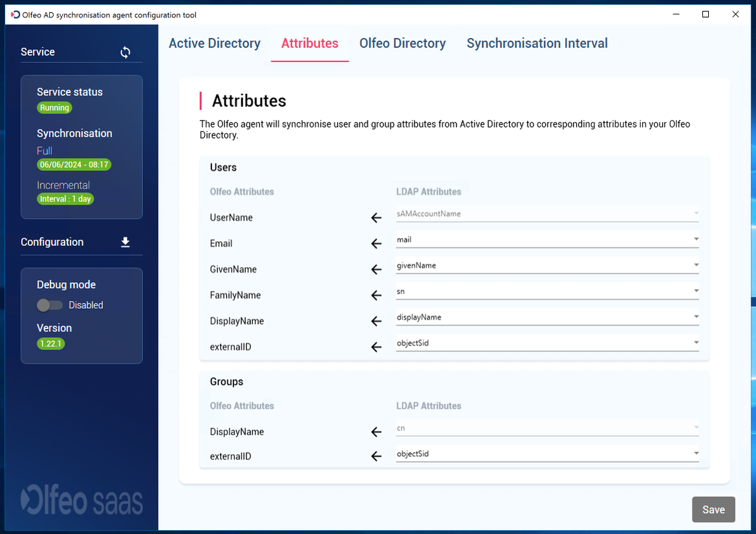Expand the givenName LDAP attribute dropdown
The width and height of the screenshot is (756, 534).
(547, 265)
